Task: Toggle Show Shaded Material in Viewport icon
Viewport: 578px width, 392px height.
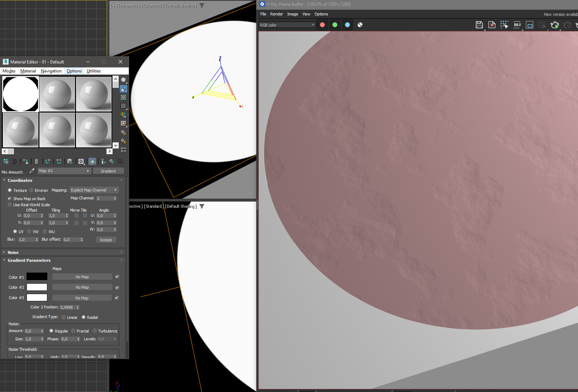Action: click(x=93, y=161)
